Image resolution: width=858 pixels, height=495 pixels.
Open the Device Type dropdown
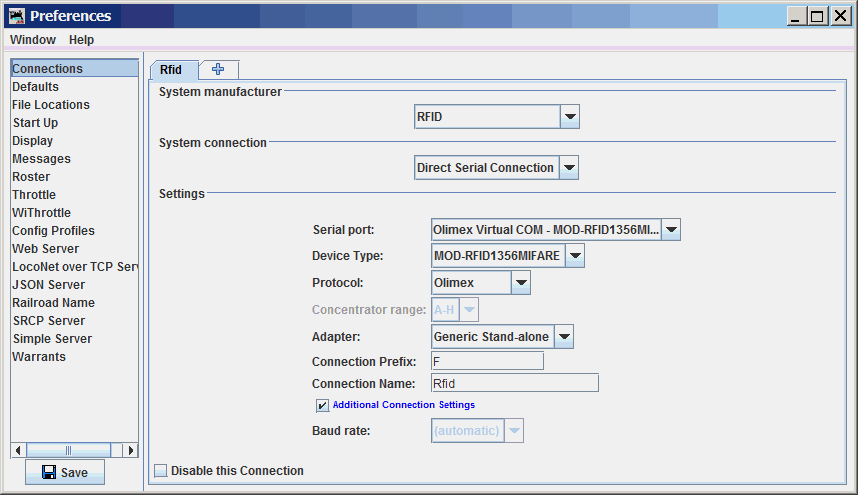point(574,256)
